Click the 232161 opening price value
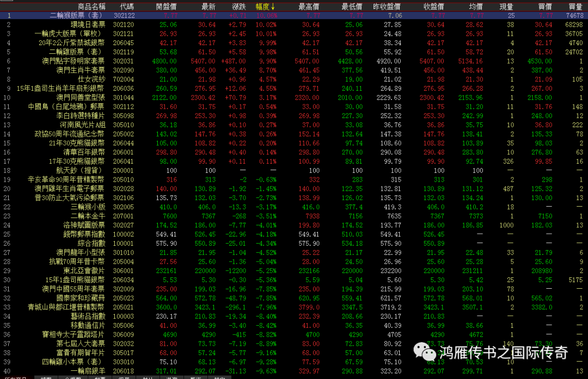588x379 pixels. click(167, 271)
